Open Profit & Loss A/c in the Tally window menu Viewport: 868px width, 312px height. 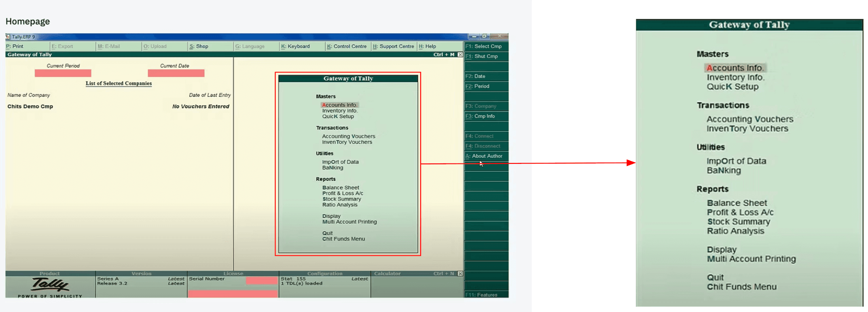click(343, 193)
